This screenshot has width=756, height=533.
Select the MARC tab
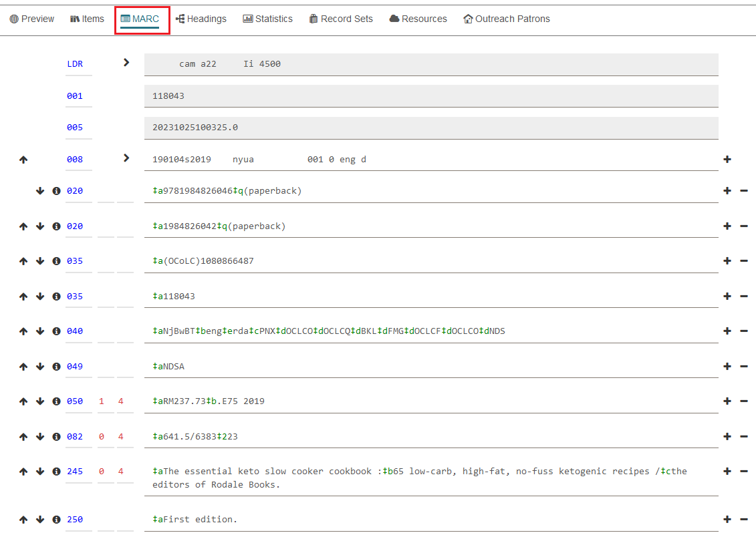(x=140, y=19)
